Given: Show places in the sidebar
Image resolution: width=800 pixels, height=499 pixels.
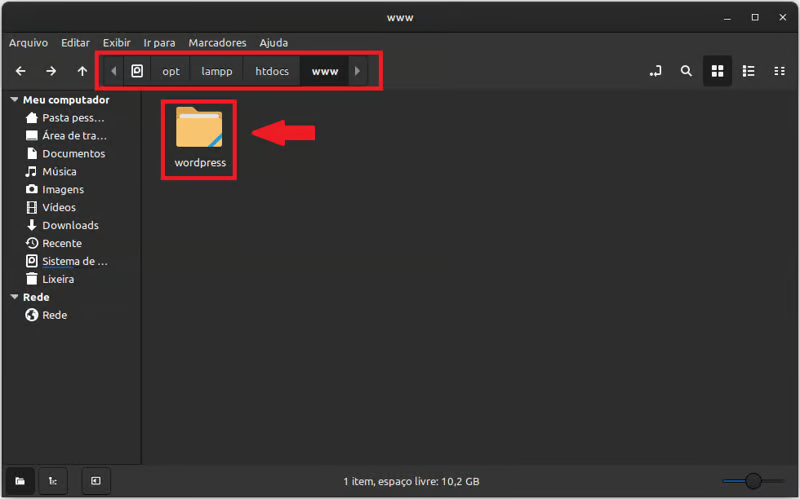Looking at the screenshot, I should [20, 481].
